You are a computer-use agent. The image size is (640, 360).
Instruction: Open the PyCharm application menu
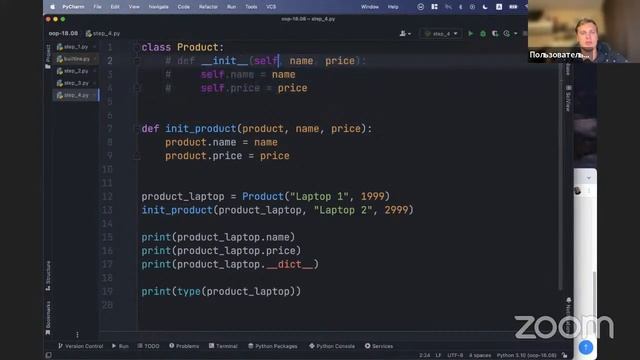[x=73, y=7]
